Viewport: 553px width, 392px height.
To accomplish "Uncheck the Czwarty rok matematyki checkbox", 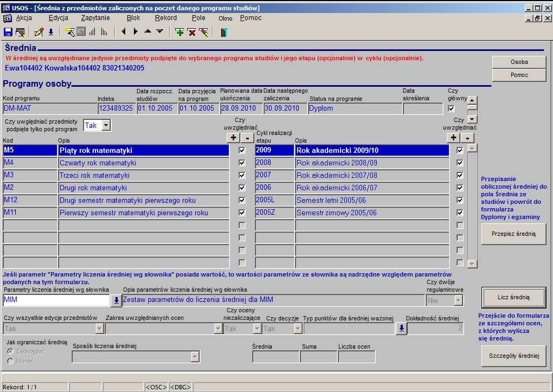I will (x=242, y=163).
